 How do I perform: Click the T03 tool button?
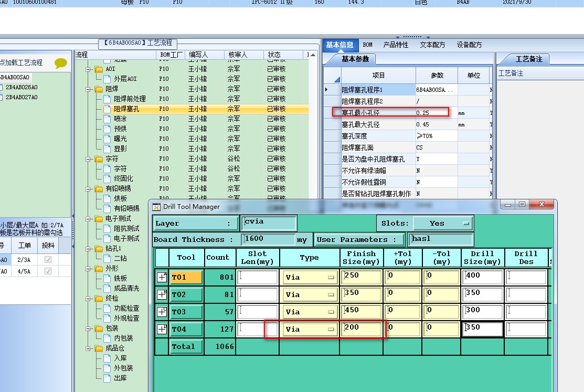pos(186,312)
